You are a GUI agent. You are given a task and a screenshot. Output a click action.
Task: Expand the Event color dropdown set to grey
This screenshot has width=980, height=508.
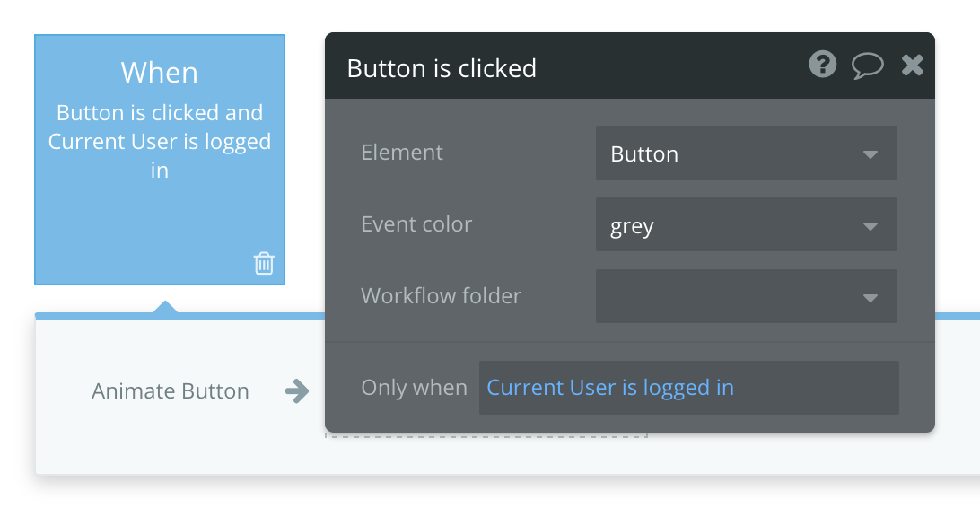click(x=746, y=225)
